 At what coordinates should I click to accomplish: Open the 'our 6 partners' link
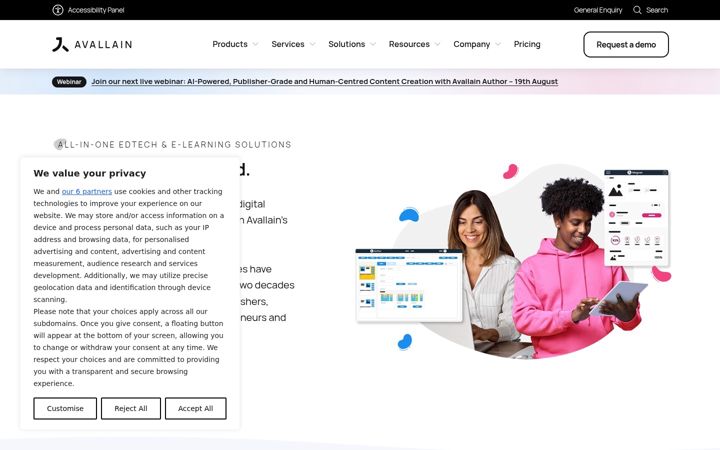(x=87, y=191)
